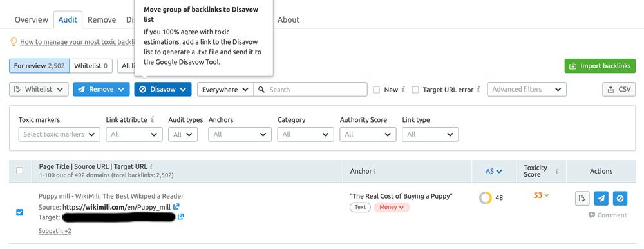This screenshot has height=249, width=644.
Task: Click info icon beside Target URL header
Action: (x=151, y=166)
